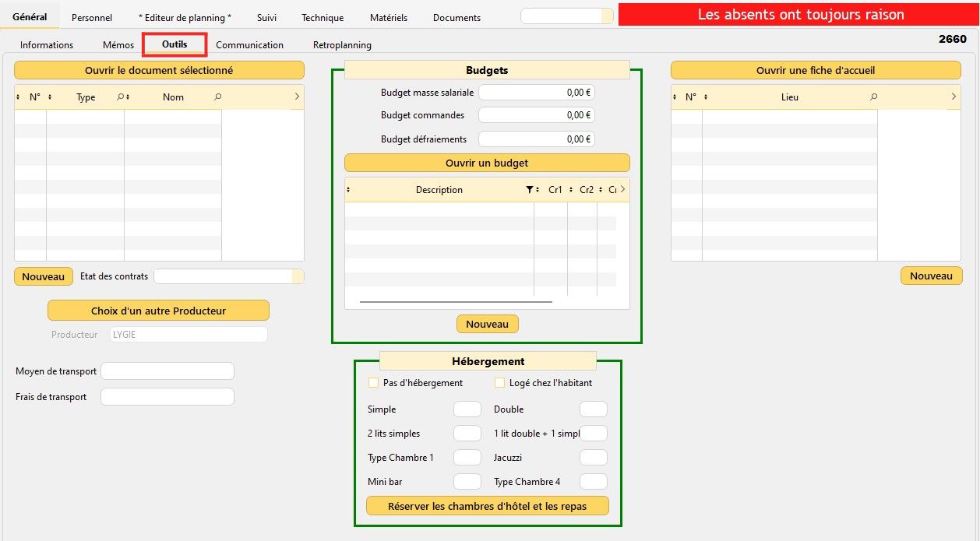Switch to the Communication tab
Image resolution: width=980 pixels, height=541 pixels.
[249, 45]
